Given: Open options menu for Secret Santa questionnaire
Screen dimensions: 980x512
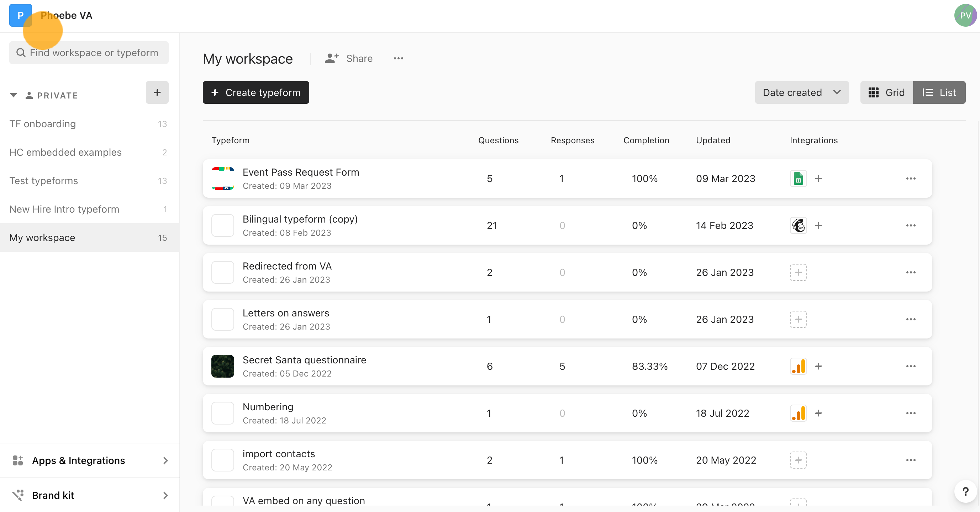Looking at the screenshot, I should tap(910, 367).
